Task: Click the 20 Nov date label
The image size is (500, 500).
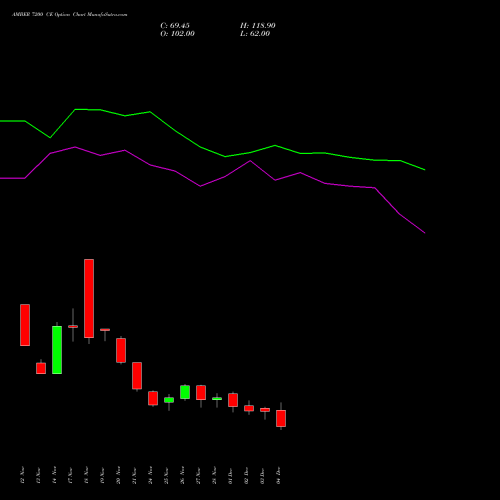Action: point(118,475)
